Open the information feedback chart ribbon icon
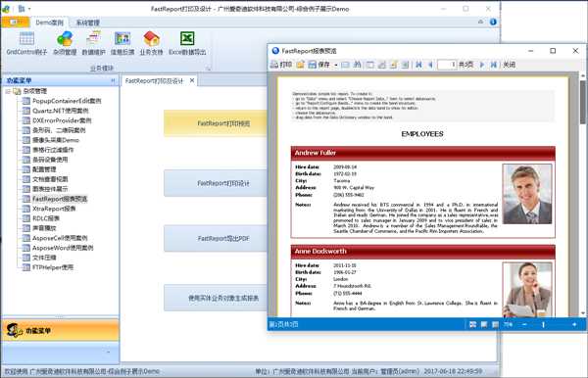 [x=122, y=44]
